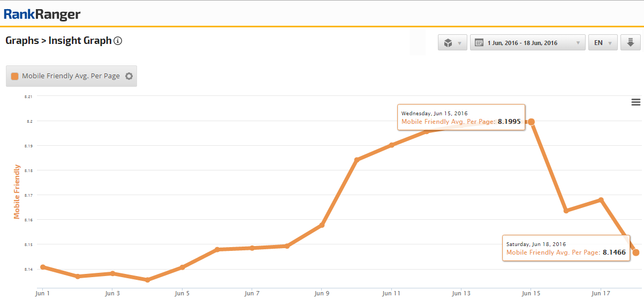Click the Jun 17 data point marker
Viewport: 644px width, 305px height.
[x=601, y=200]
